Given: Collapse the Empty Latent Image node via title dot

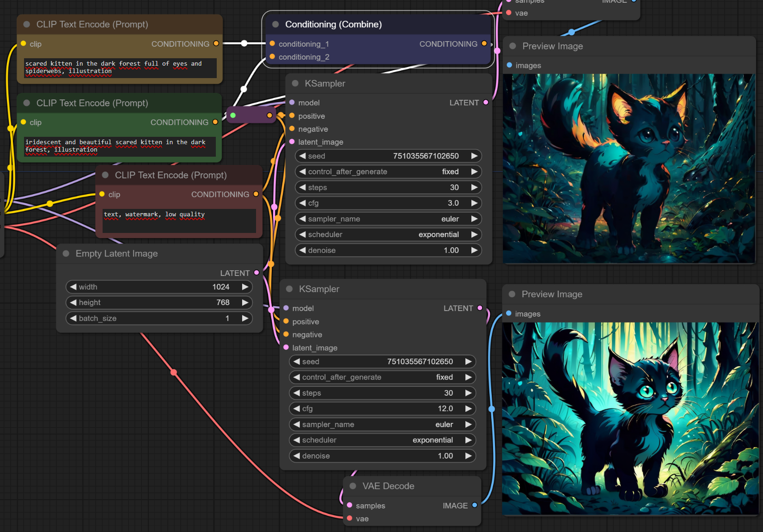Looking at the screenshot, I should pyautogui.click(x=66, y=254).
